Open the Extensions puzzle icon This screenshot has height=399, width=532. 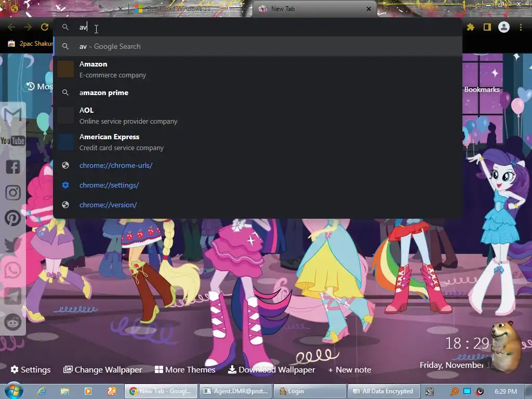click(x=471, y=27)
